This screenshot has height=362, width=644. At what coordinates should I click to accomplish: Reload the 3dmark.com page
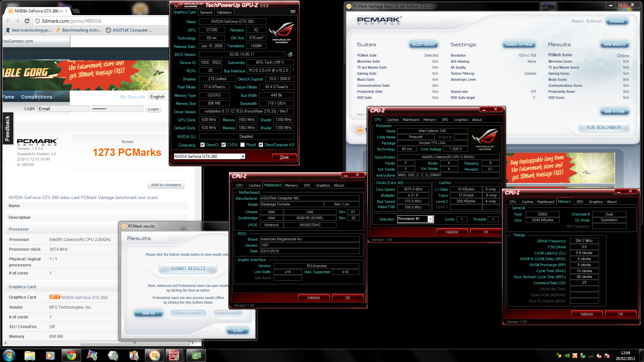point(27,21)
